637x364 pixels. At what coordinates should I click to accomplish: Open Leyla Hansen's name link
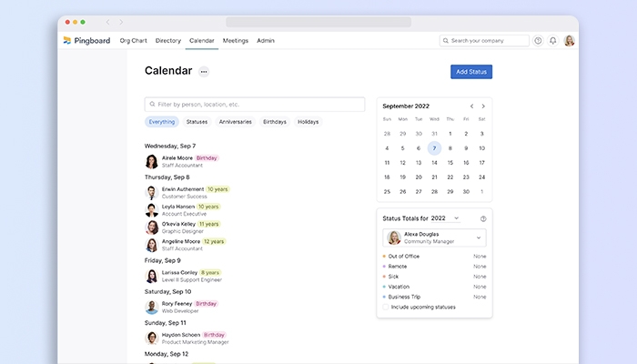click(178, 207)
